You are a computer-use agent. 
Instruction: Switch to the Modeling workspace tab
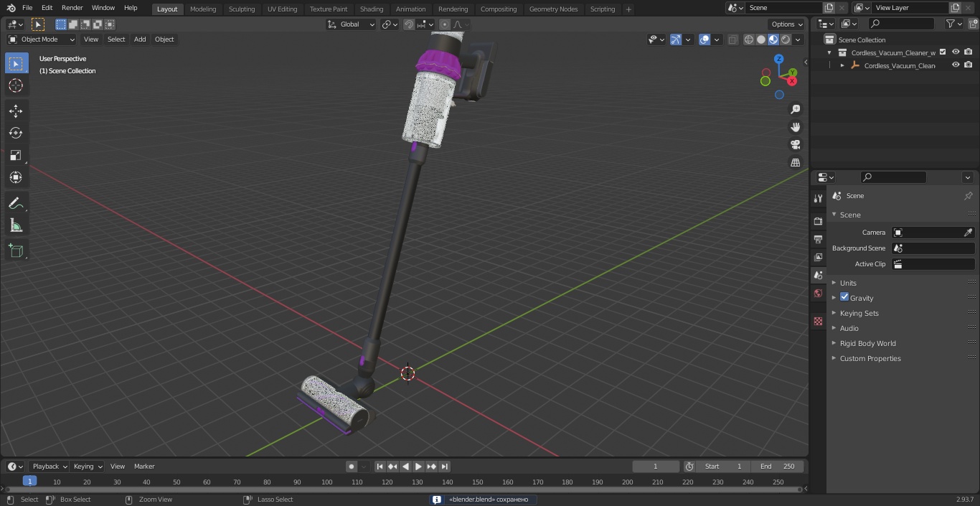203,9
